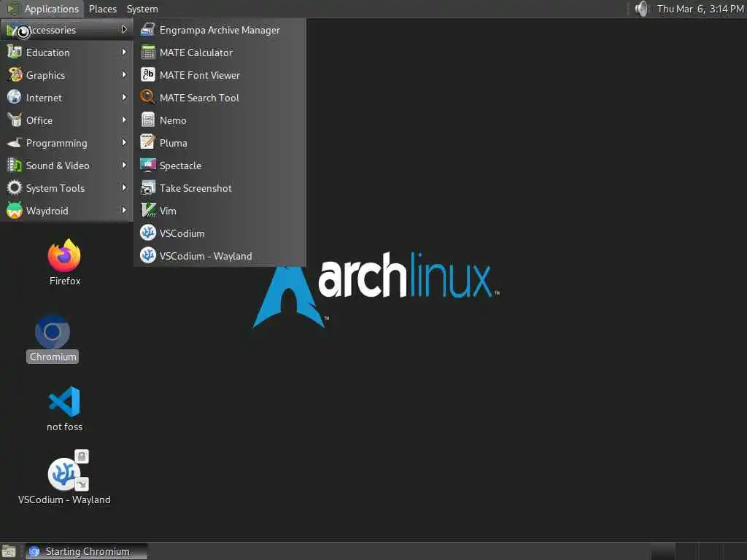Click the MATE Calculator icon
747x560 pixels.
[x=147, y=52]
